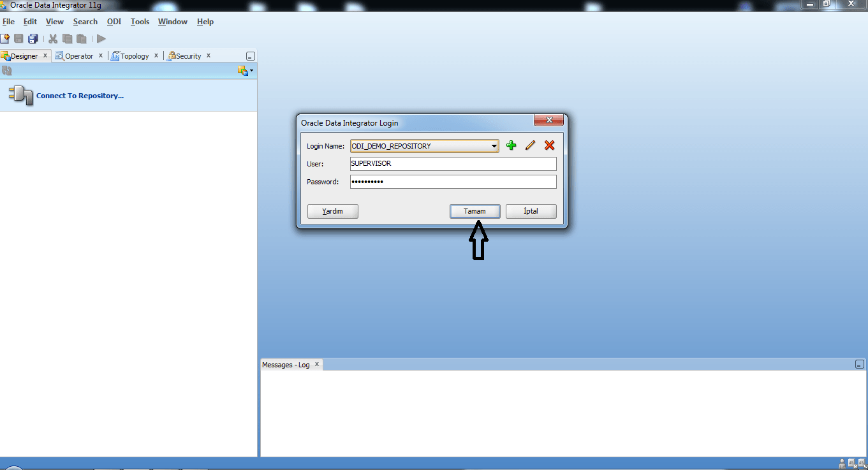Select the Messages - Log tab

(x=286, y=364)
